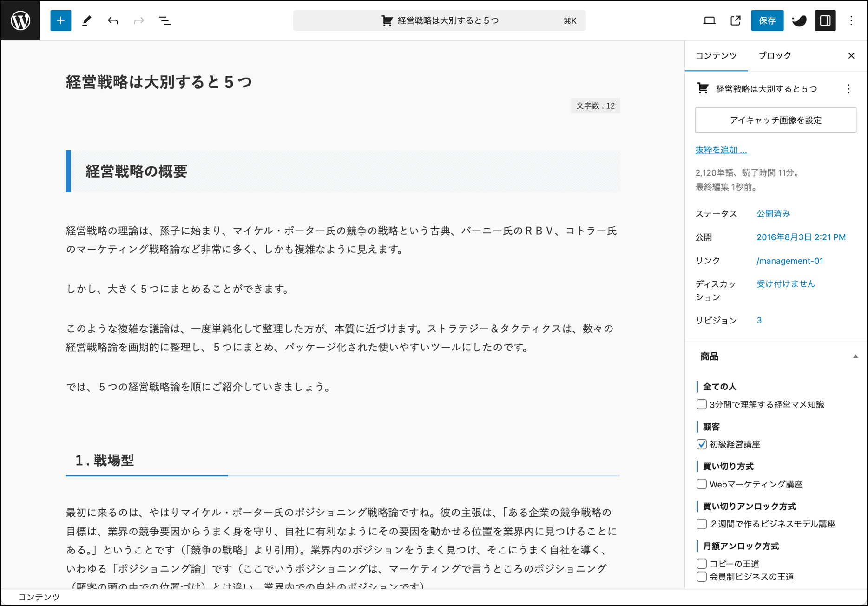
Task: Open the post actions three-dot menu in sidebar
Action: (x=848, y=89)
